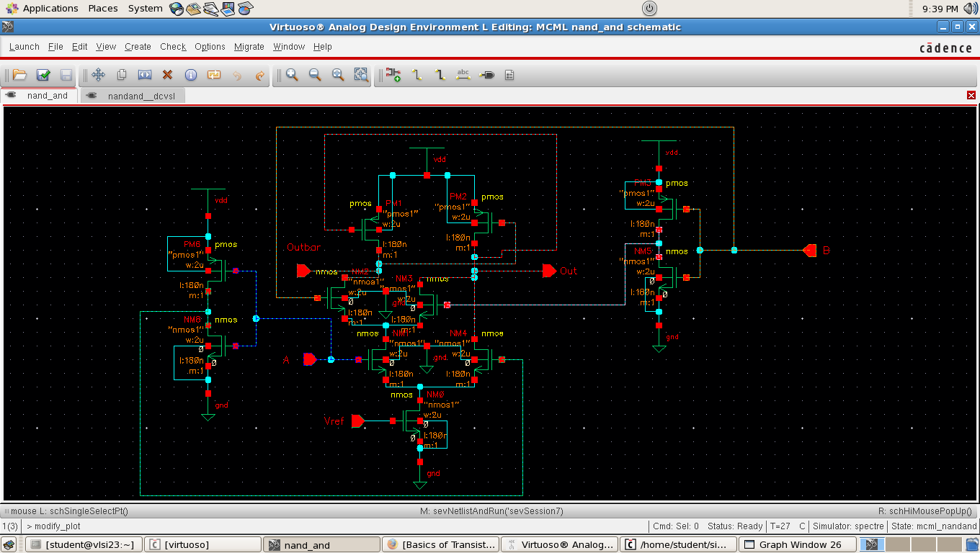980x553 pixels.
Task: Click the Check and Save icon
Action: click(x=43, y=75)
